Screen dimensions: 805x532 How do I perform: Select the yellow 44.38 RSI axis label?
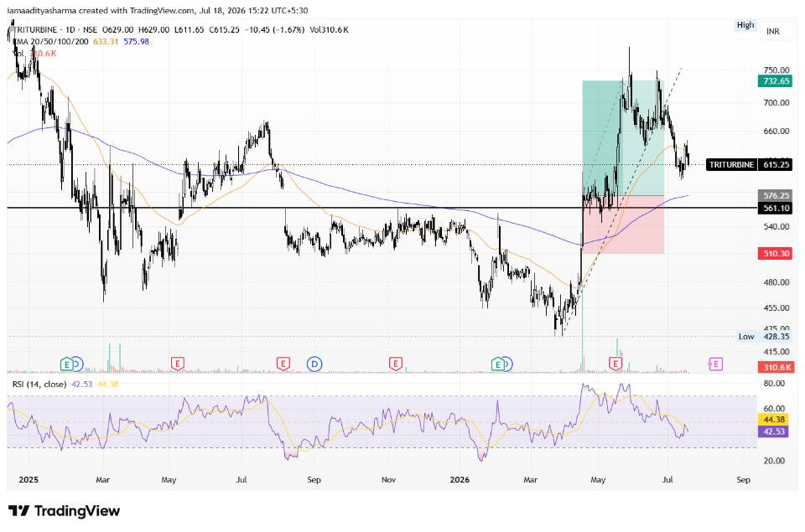pyautogui.click(x=775, y=420)
